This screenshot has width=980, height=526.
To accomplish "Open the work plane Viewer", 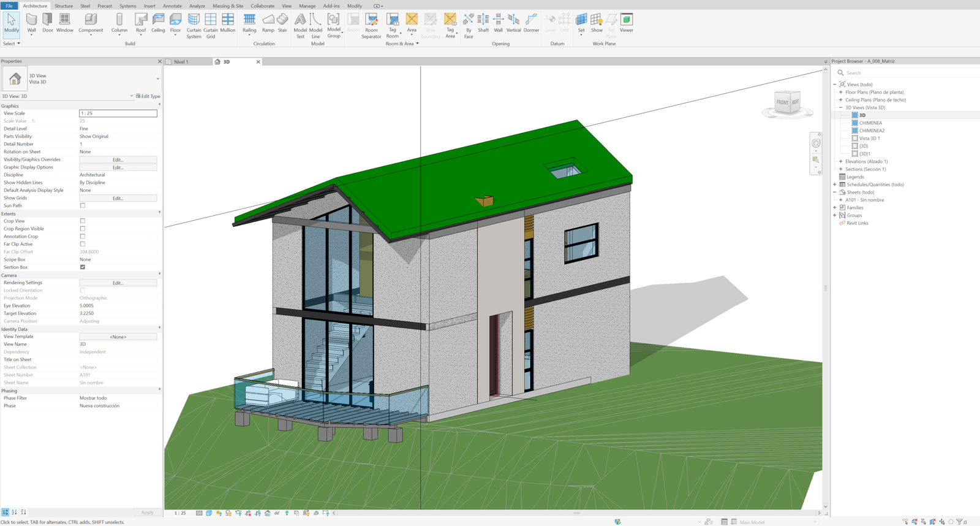I will coord(627,23).
